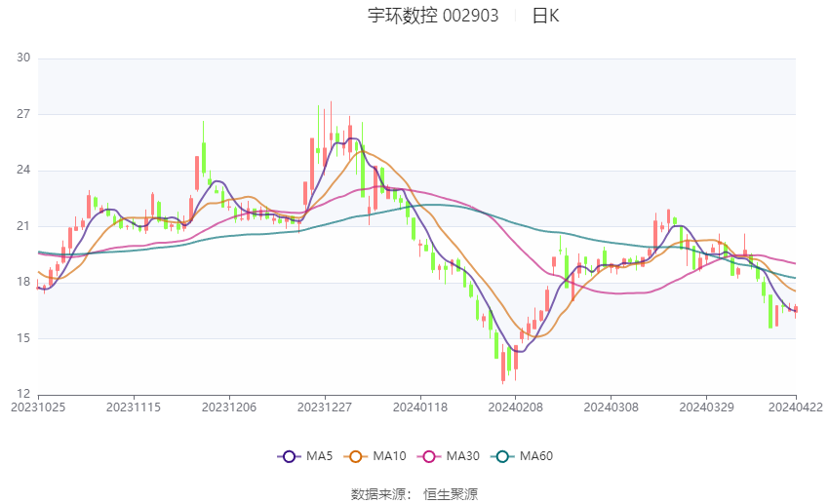Click the 20240329 date axis label

click(706, 407)
